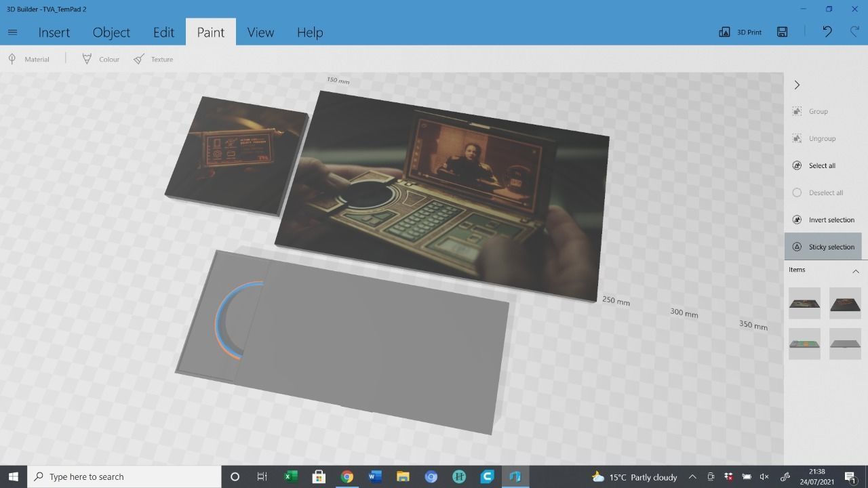Open the Windows Start menu
The height and width of the screenshot is (488, 868).
tap(13, 476)
